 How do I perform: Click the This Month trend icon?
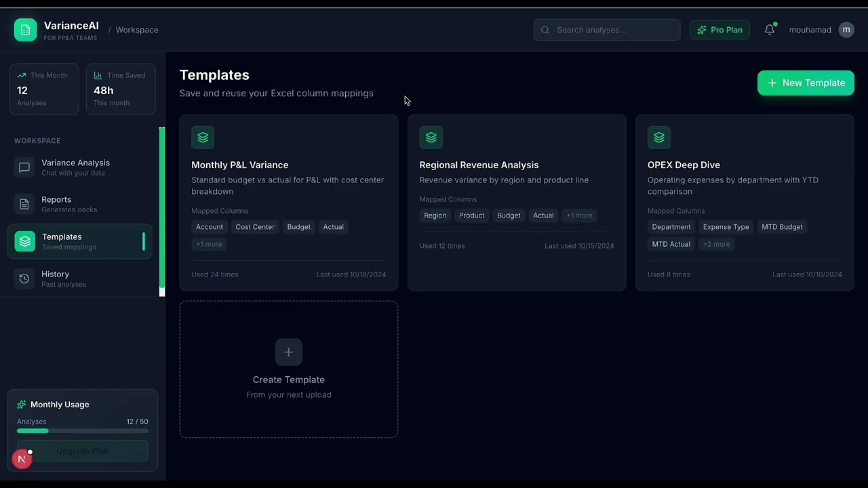coord(22,75)
